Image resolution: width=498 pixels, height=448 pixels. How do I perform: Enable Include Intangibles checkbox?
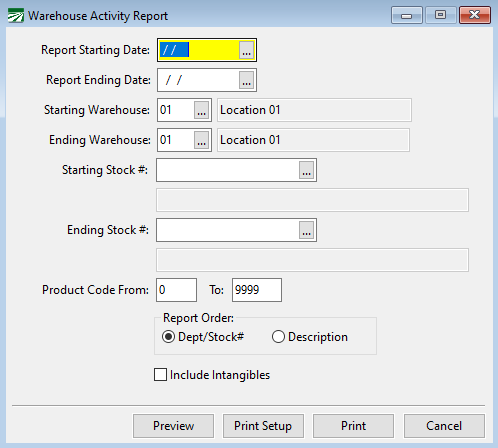pyautogui.click(x=161, y=375)
